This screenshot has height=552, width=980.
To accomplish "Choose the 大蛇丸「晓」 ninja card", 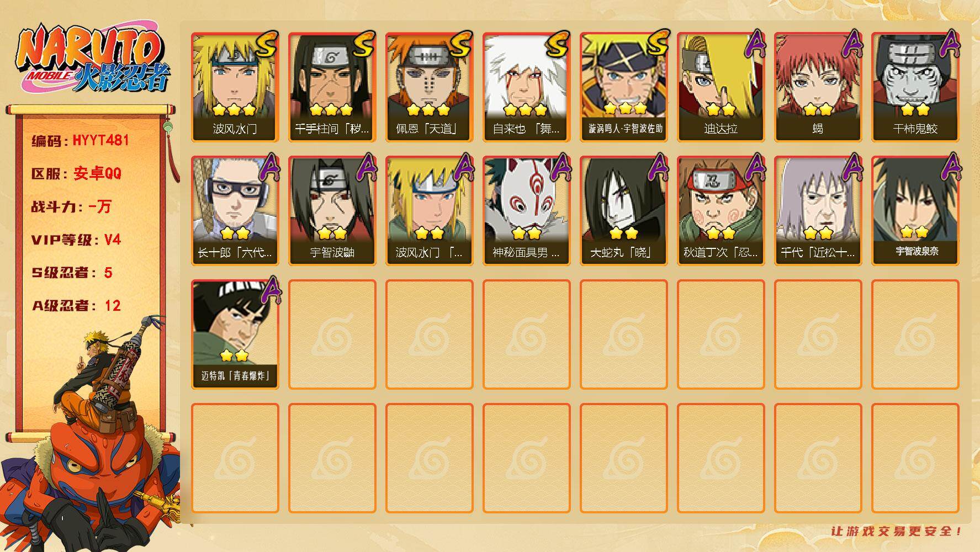I will pos(624,211).
